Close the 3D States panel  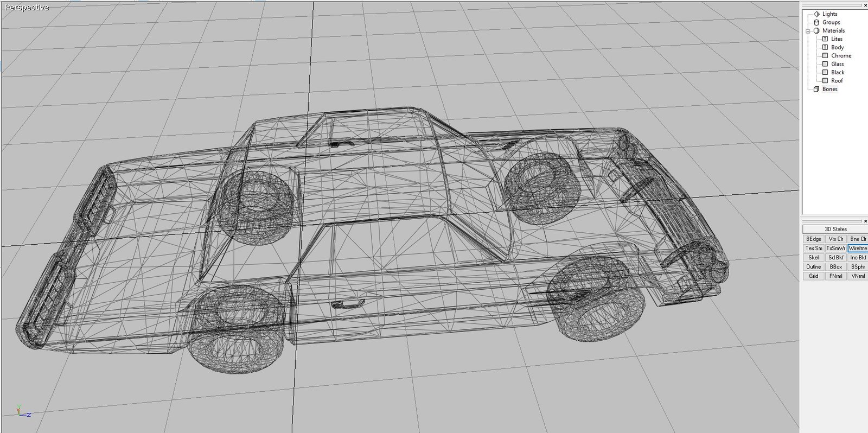[865, 221]
